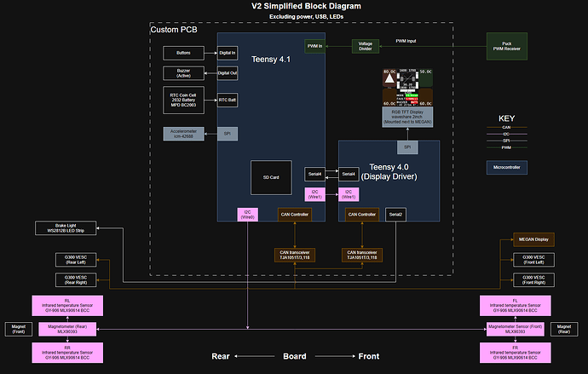The width and height of the screenshot is (588, 374).
Task: Click the RGB TFT display preview image
Action: pyautogui.click(x=406, y=88)
